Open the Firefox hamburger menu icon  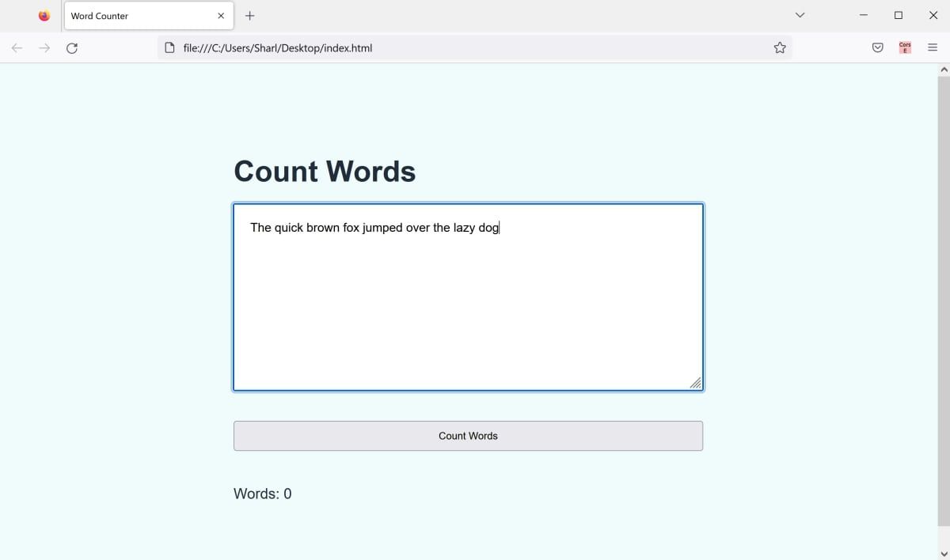point(933,47)
